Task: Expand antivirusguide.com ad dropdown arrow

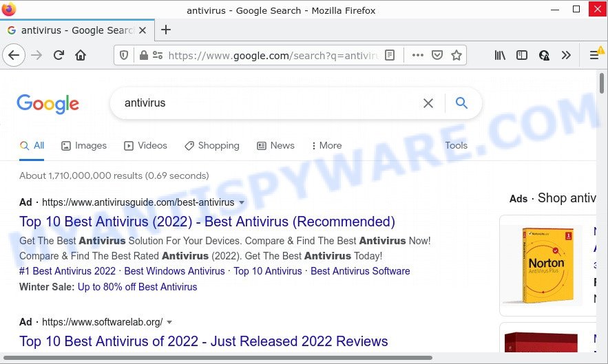Action: (242, 202)
